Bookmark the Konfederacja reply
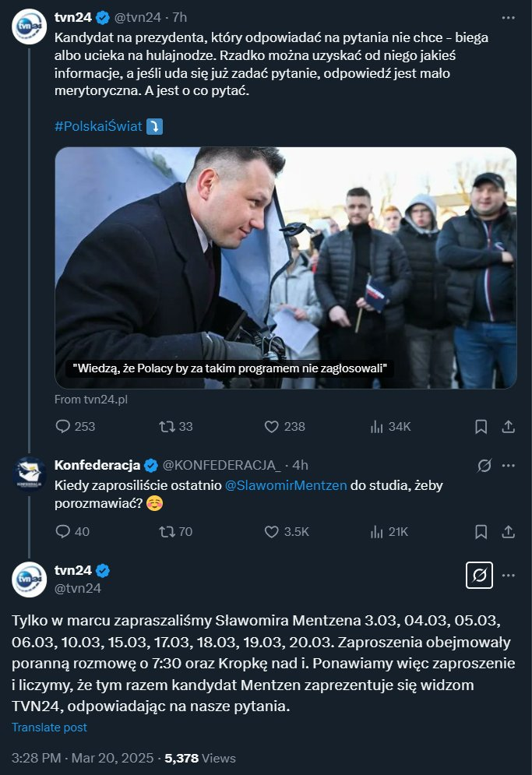Screen dimensions: 532x775 pyautogui.click(x=481, y=531)
